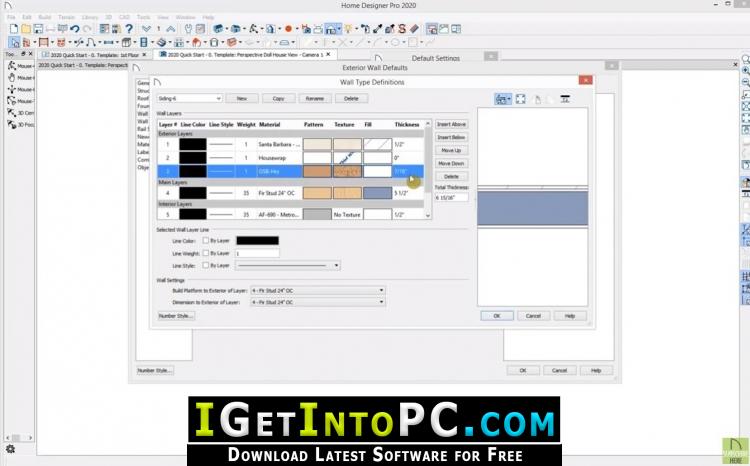
Task: Open dropdown arrow beside the light bulb icon
Action: (x=356, y=29)
